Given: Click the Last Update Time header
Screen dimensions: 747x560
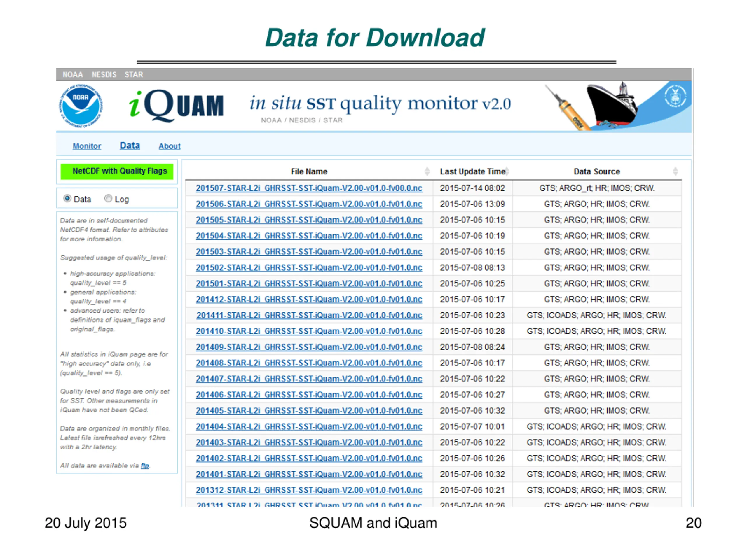Looking at the screenshot, I should [x=472, y=171].
